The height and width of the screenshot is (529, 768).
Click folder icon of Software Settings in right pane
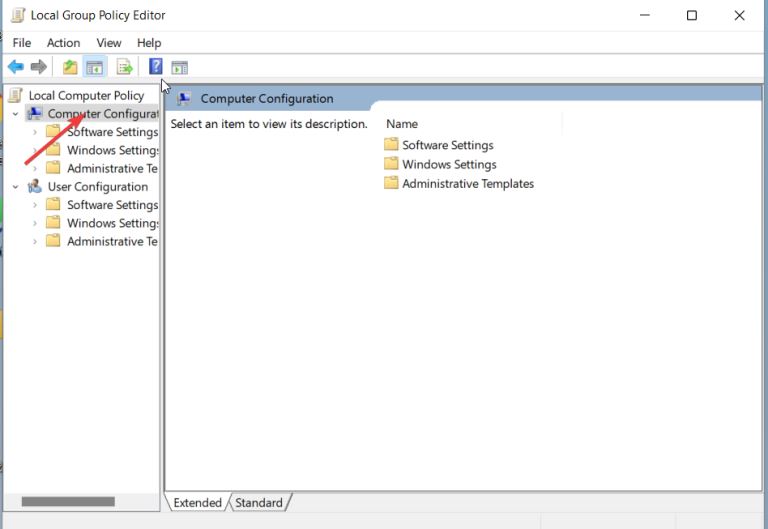[391, 144]
